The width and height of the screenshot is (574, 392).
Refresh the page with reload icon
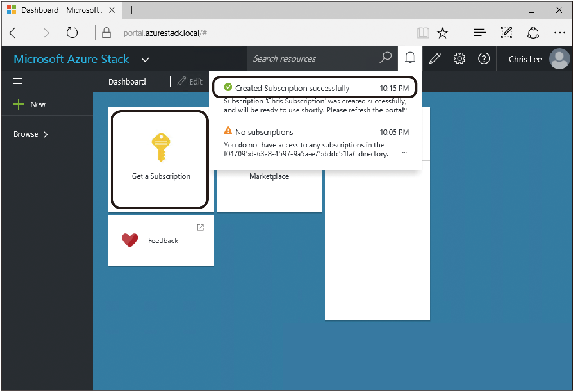72,33
